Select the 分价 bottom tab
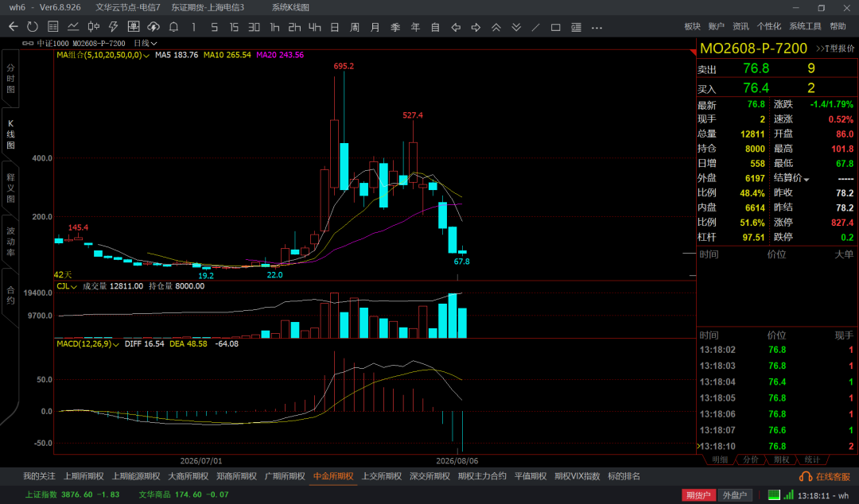This screenshot has width=859, height=504. click(x=751, y=459)
